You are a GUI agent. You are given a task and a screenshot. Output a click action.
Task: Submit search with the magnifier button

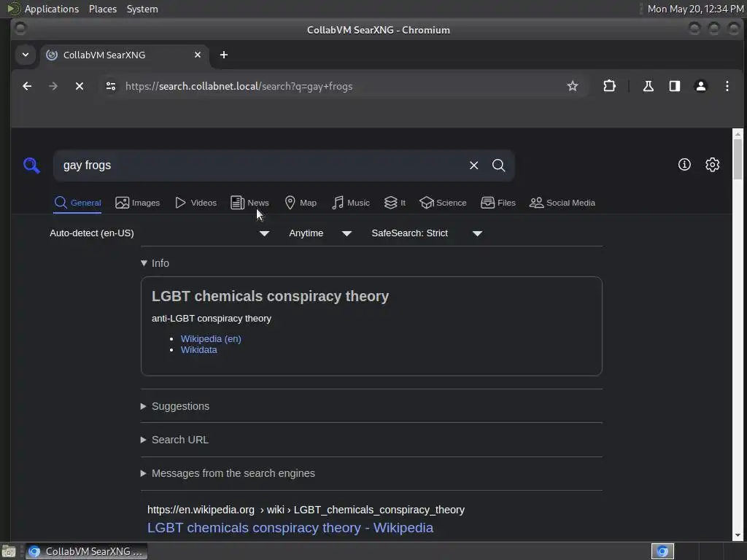click(x=498, y=166)
